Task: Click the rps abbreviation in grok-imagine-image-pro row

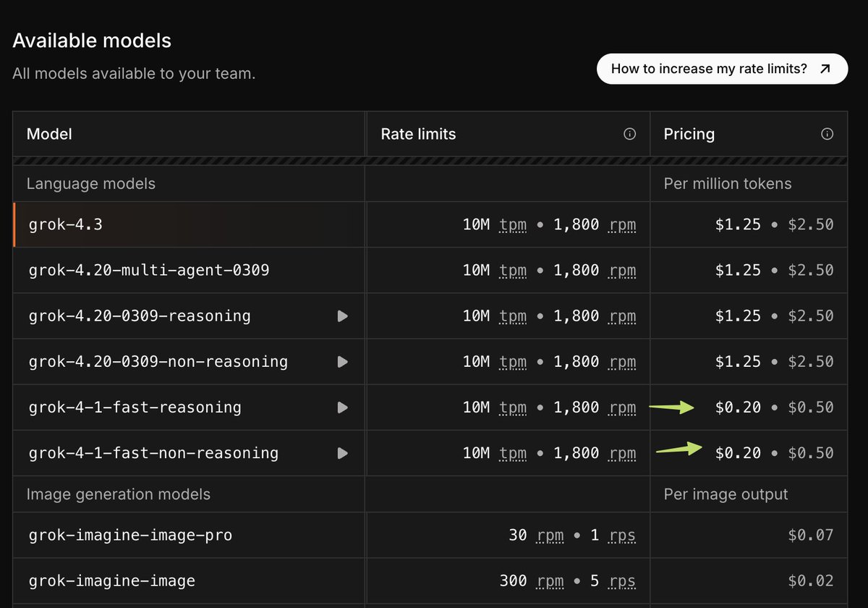Action: (x=622, y=536)
